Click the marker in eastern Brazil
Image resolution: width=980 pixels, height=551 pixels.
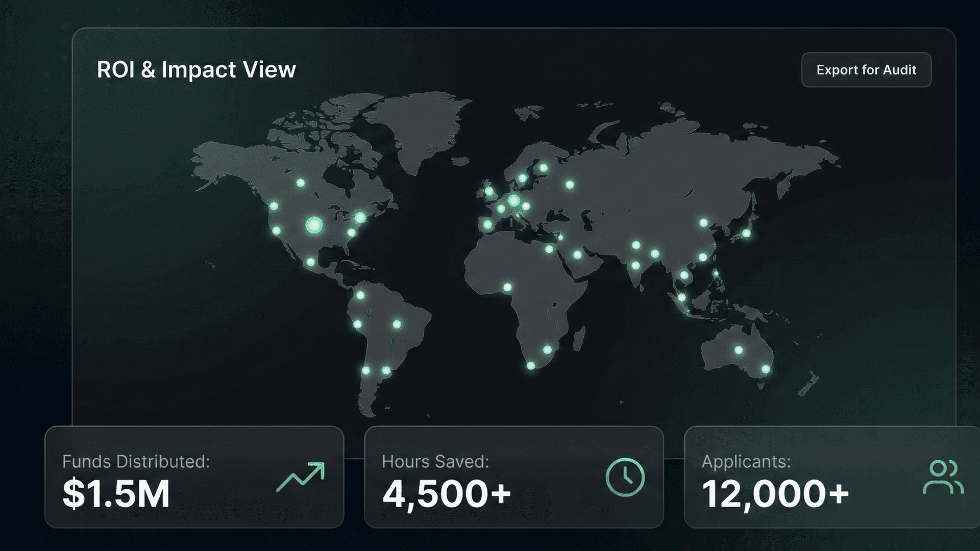pos(397,324)
